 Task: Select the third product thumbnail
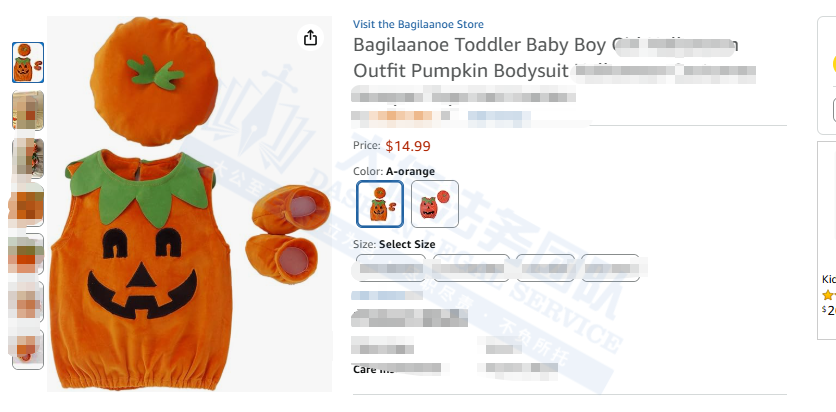(x=28, y=158)
